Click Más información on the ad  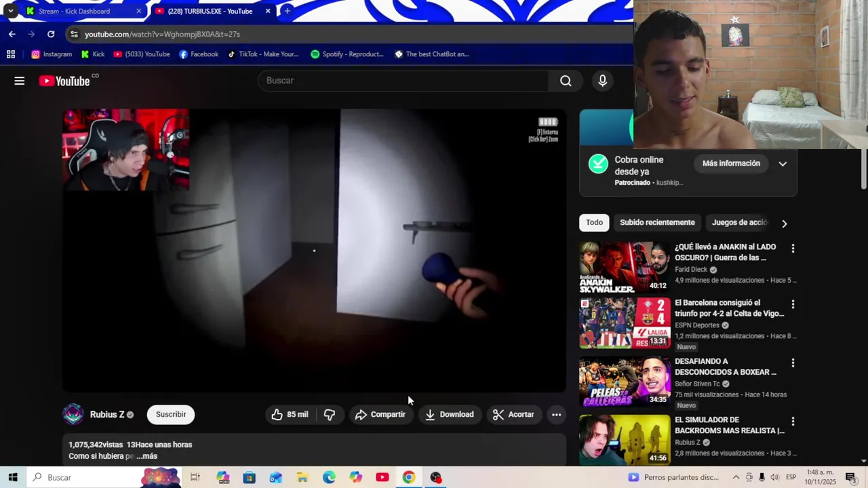click(x=731, y=163)
